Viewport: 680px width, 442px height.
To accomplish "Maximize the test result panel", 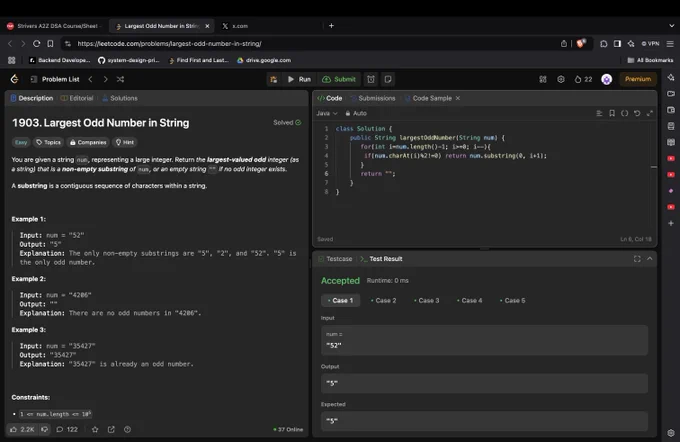I will coord(637,259).
